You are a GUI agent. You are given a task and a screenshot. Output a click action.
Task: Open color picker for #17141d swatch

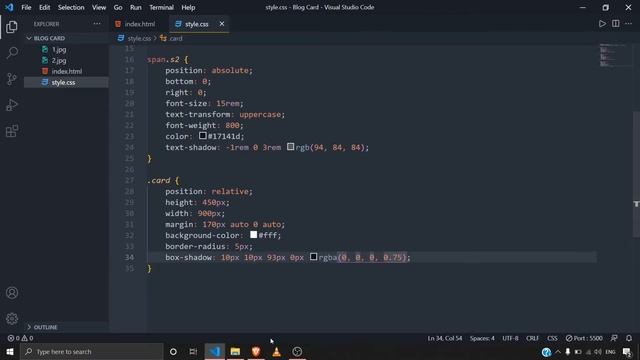(x=202, y=135)
